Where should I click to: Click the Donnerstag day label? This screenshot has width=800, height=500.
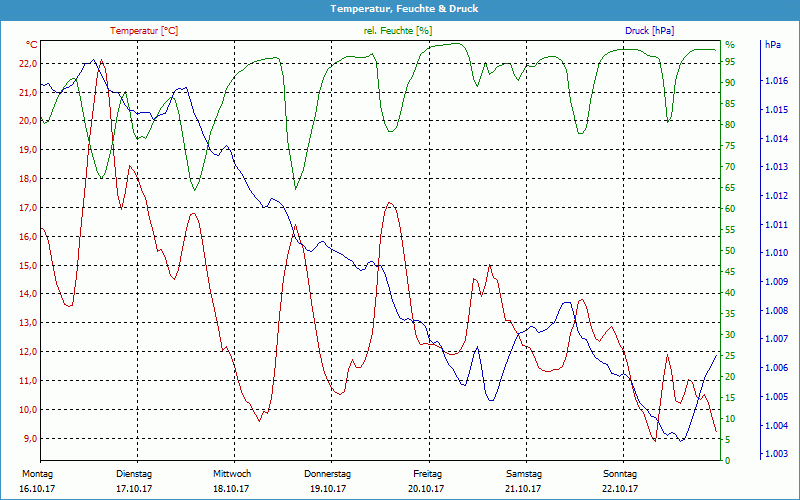(328, 474)
